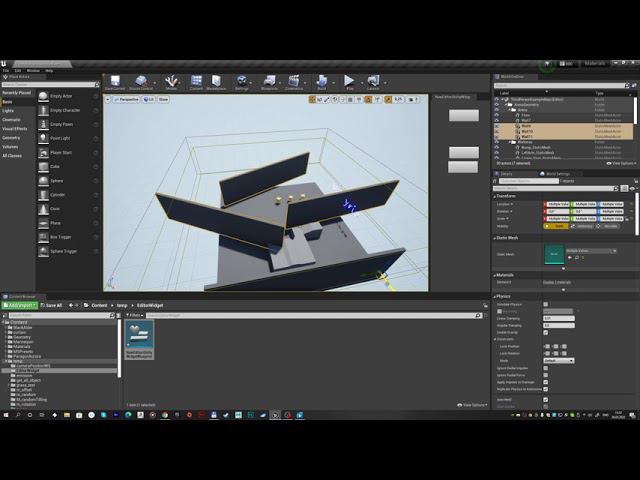The image size is (640, 480).
Task: Click the Filters button in Content Browser
Action: click(134, 316)
